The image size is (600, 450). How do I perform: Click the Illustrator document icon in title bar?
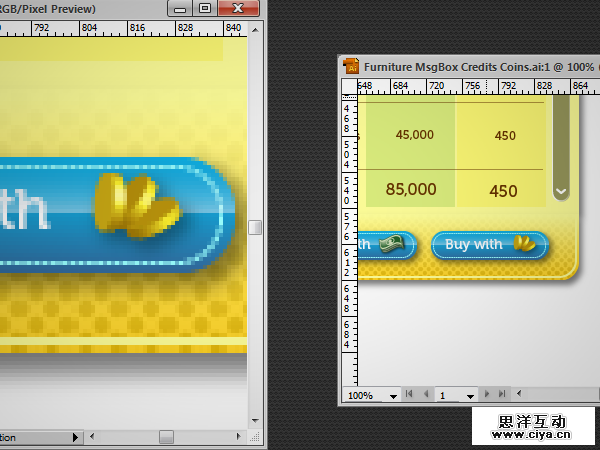click(351, 66)
